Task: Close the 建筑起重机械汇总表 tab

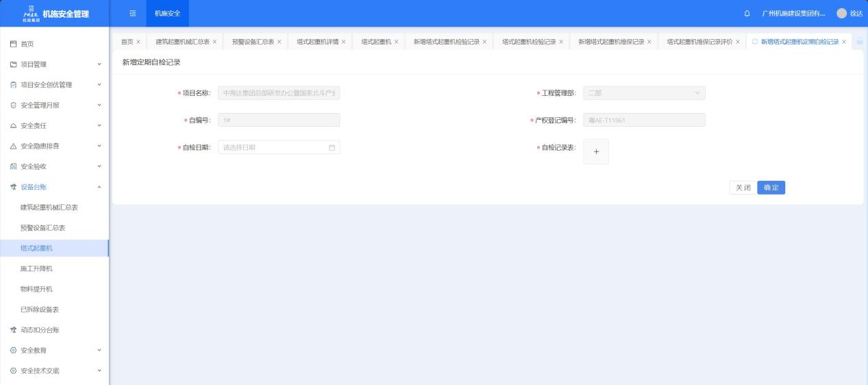Action: click(x=214, y=42)
